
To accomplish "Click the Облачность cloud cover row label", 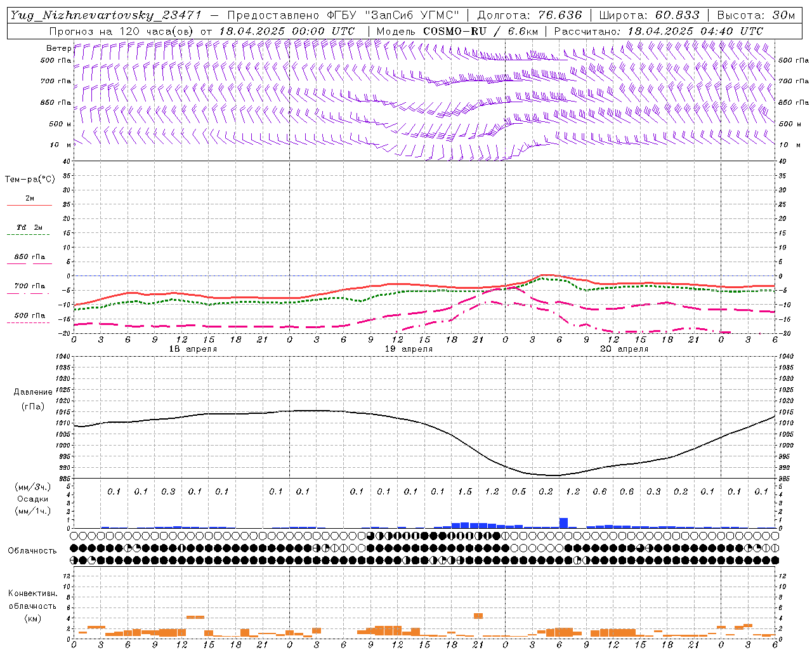I will [32, 550].
